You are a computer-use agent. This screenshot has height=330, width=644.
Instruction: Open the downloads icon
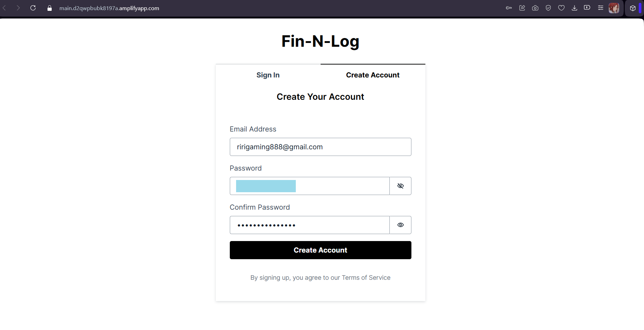pos(574,7)
